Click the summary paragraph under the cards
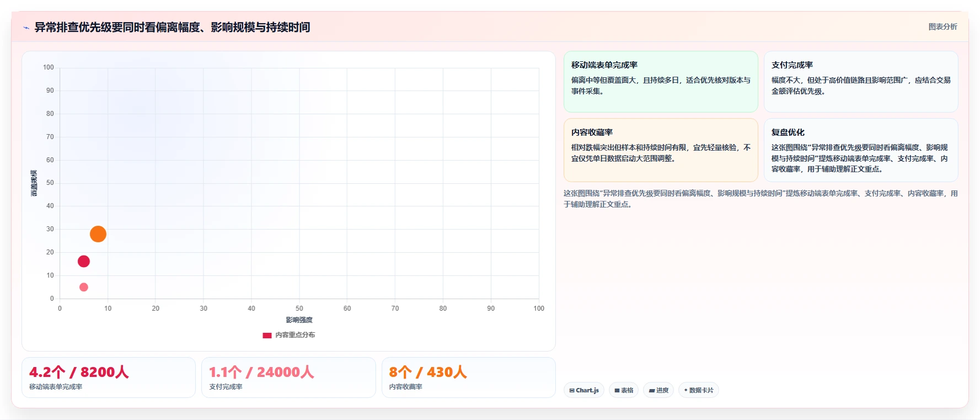This screenshot has width=980, height=420. tap(761, 199)
